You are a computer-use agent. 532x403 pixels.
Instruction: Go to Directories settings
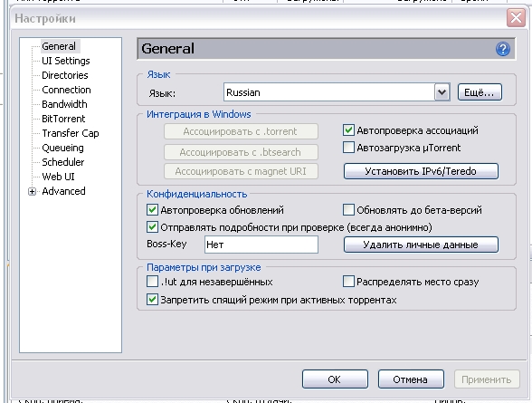(65, 75)
